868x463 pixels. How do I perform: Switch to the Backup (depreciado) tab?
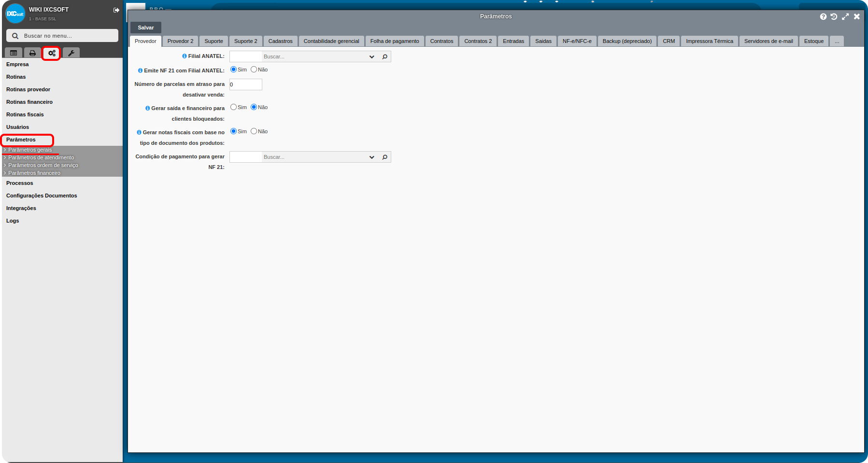pos(627,41)
